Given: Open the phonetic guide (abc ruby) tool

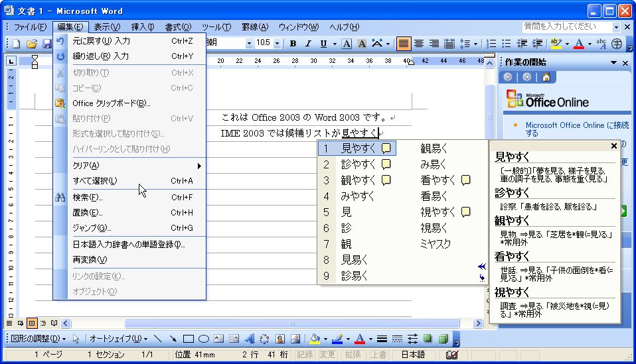Looking at the screenshot, I should click(x=601, y=43).
